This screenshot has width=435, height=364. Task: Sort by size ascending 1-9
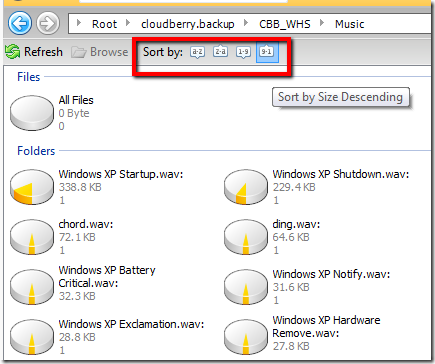(x=243, y=52)
